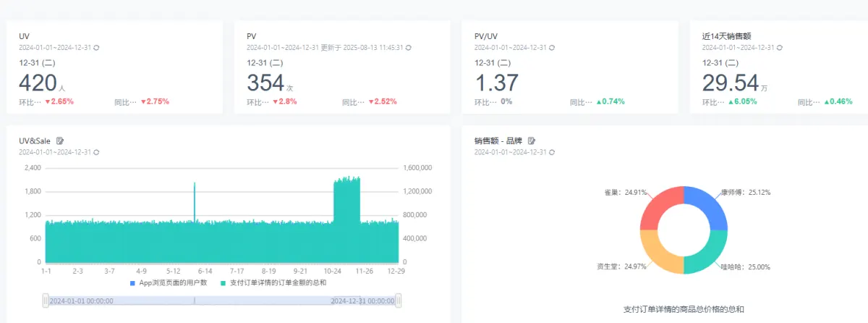Screen dimensions: 868x323
Task: Click the spike in the chart near 6-14
Action: pyautogui.click(x=195, y=203)
